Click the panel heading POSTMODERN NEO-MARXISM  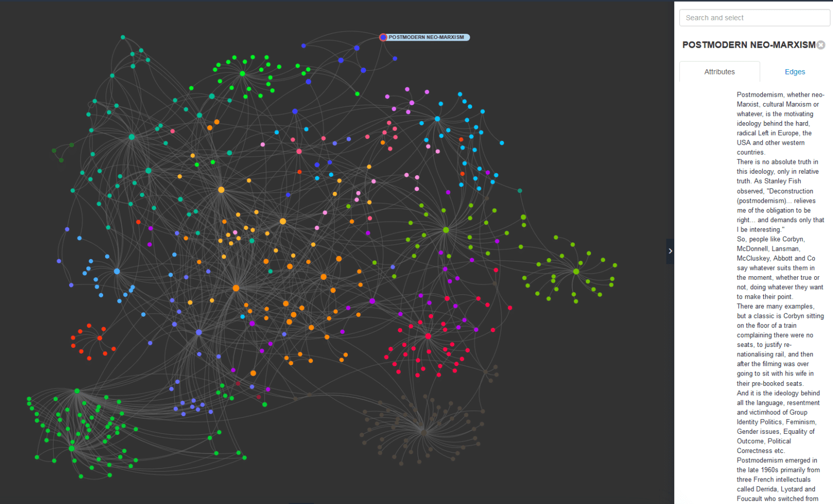[748, 45]
